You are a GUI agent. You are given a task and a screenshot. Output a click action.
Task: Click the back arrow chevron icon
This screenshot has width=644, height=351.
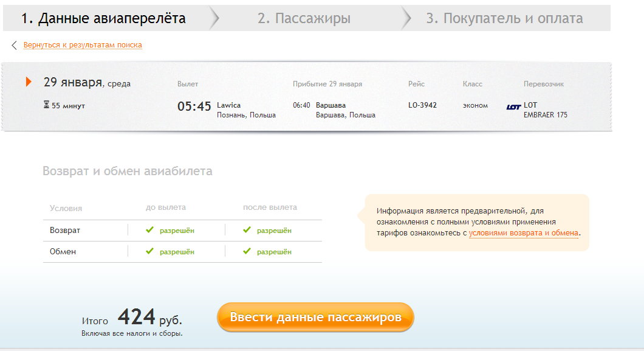(15, 45)
